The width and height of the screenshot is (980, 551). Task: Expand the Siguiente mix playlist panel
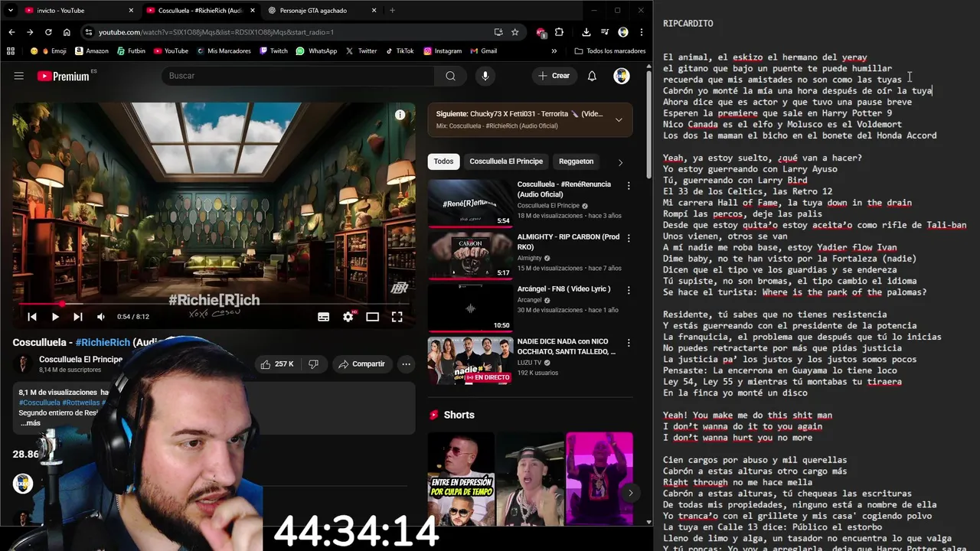coord(619,119)
